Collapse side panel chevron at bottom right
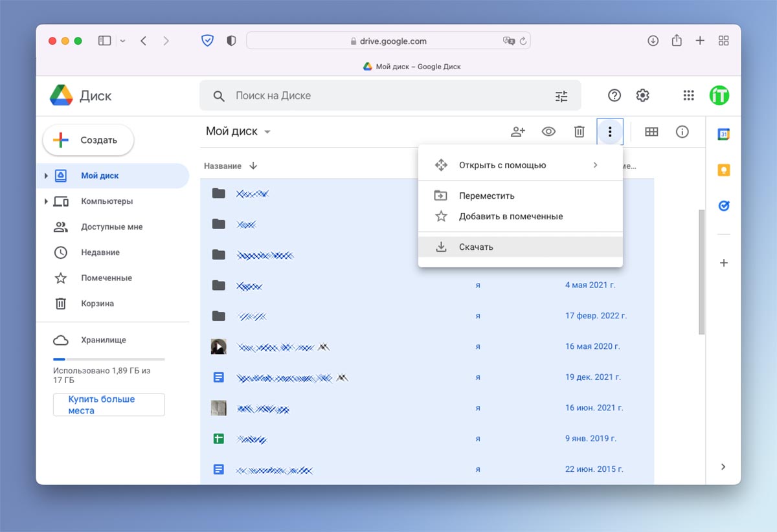This screenshot has width=777, height=532. pos(723,467)
